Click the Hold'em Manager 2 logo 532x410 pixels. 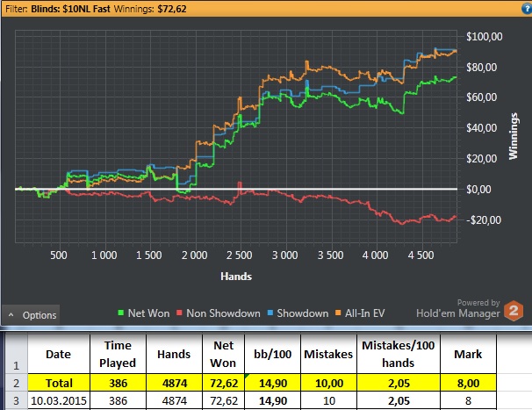click(x=514, y=310)
